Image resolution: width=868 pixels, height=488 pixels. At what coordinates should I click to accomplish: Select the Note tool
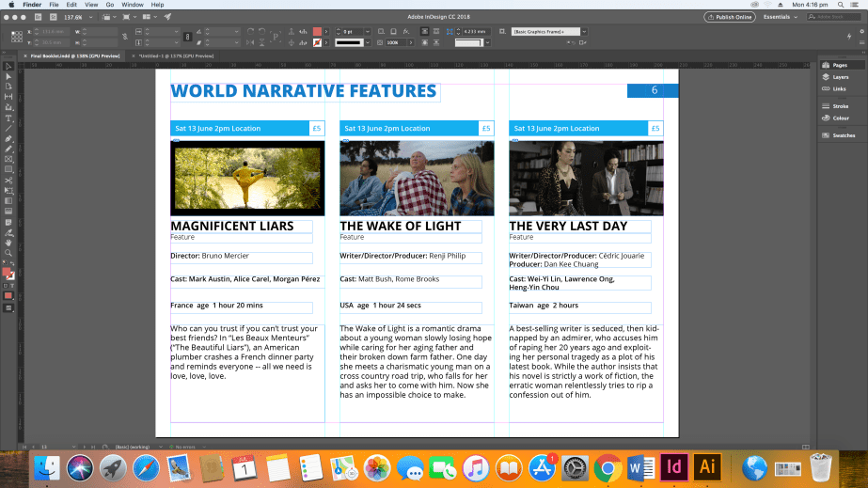8,223
